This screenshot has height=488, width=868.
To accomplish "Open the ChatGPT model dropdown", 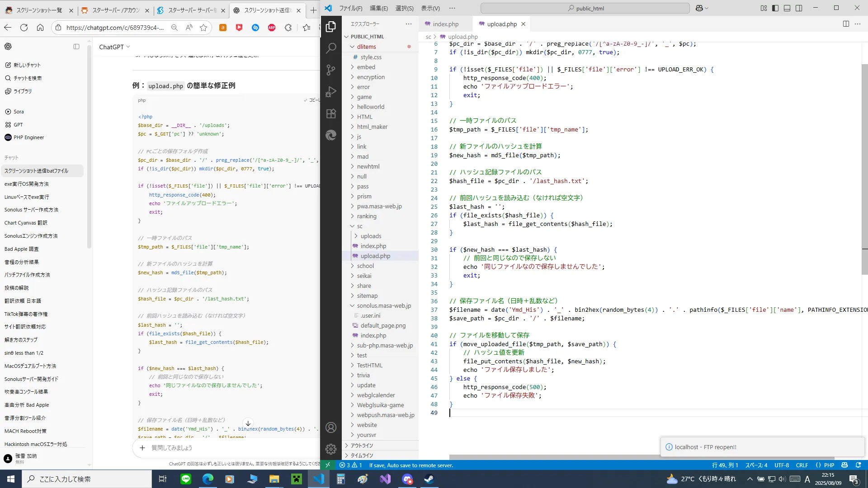I will (x=114, y=47).
